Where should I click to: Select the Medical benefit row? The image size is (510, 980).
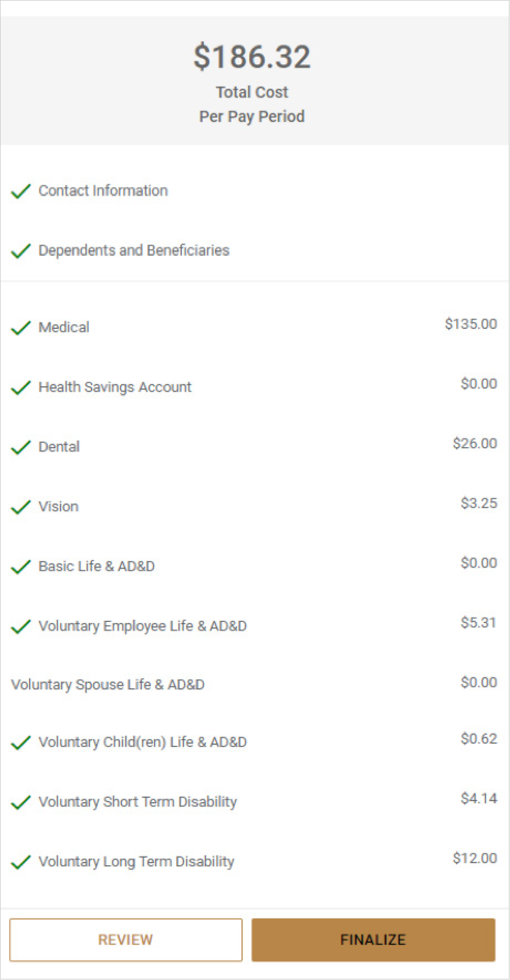[x=64, y=327]
